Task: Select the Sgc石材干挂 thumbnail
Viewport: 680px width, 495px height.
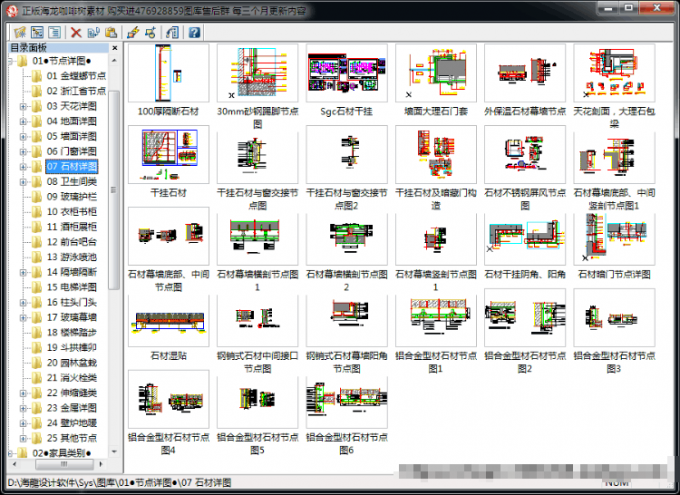Action: [x=347, y=73]
